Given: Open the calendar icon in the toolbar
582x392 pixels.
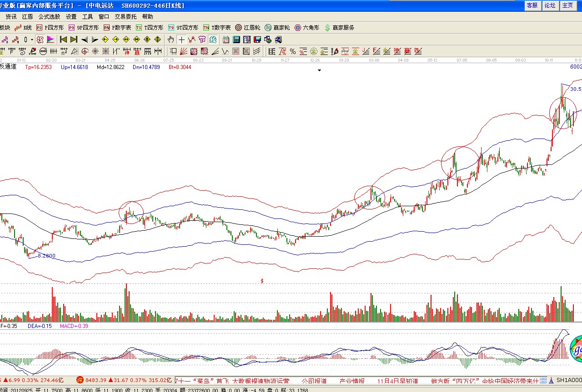Looking at the screenshot, I should pyautogui.click(x=226, y=40).
